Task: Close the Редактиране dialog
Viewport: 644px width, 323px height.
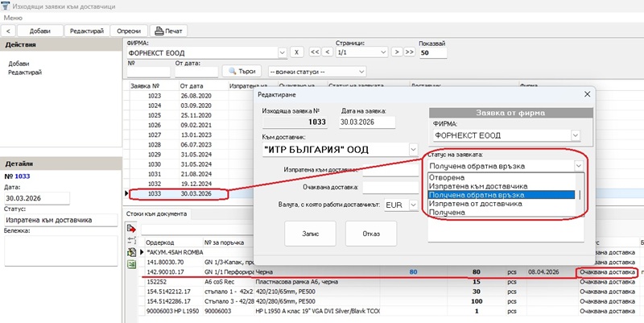Action: [586, 94]
